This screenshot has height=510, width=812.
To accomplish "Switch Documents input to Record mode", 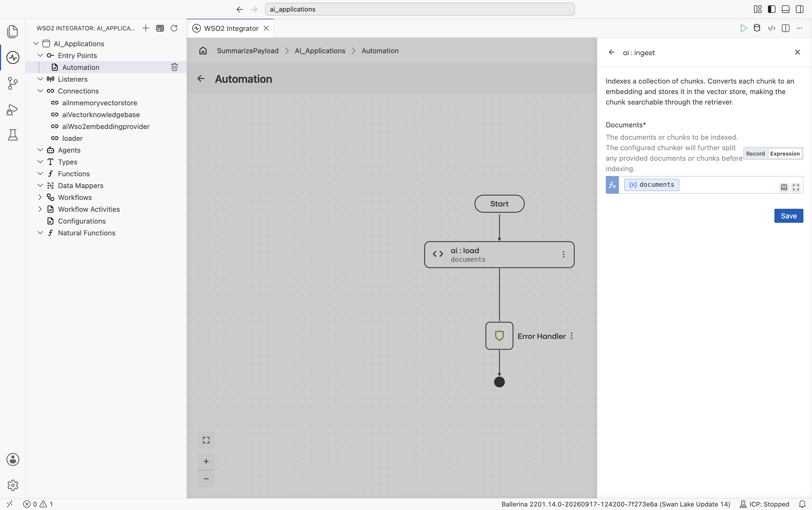I will pyautogui.click(x=755, y=153).
